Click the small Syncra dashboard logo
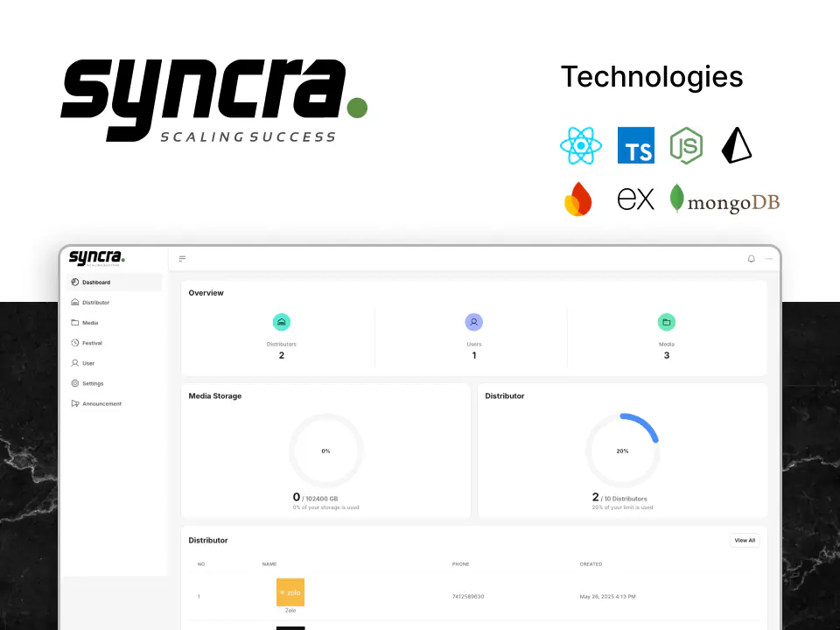Image resolution: width=840 pixels, height=630 pixels. point(97,258)
